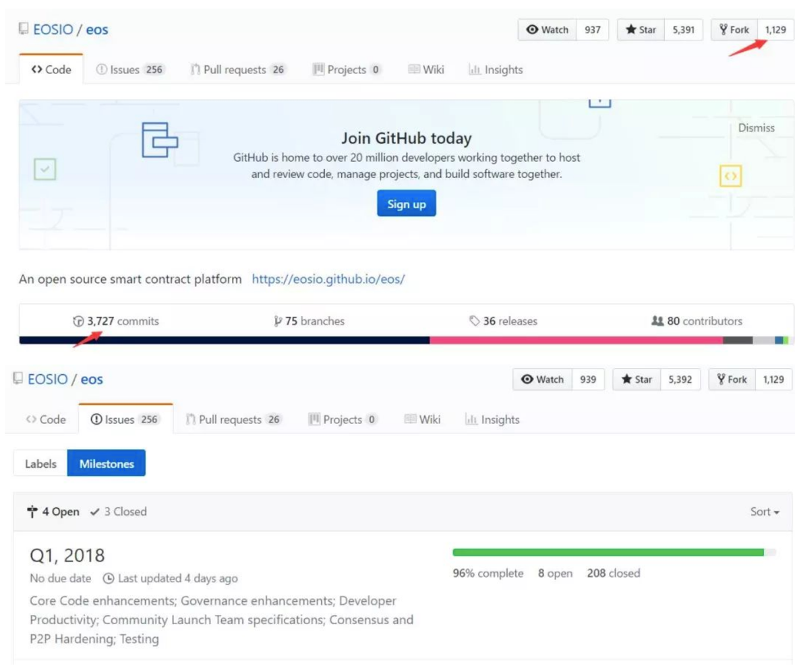Viewport: 795px width, 672px height.
Task: View the 75 branches list
Action: click(x=309, y=321)
